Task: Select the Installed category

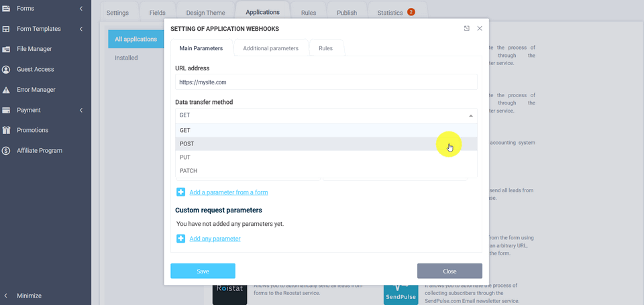Action: pyautogui.click(x=127, y=58)
